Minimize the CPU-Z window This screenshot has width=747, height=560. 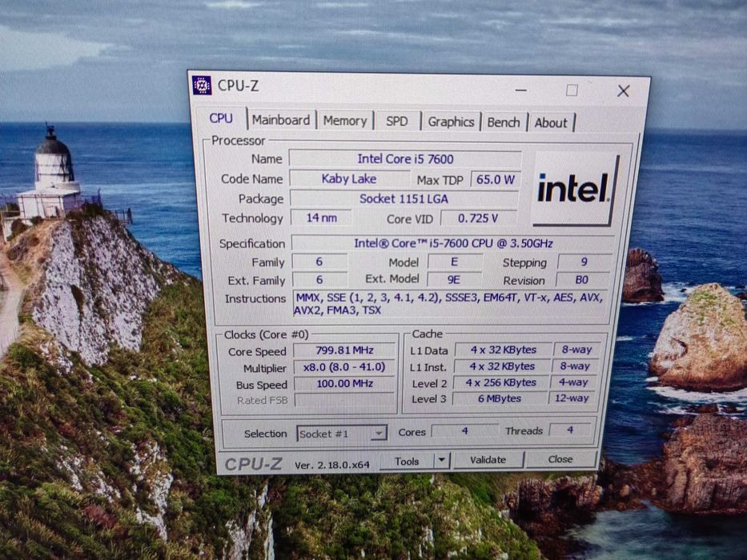(520, 90)
